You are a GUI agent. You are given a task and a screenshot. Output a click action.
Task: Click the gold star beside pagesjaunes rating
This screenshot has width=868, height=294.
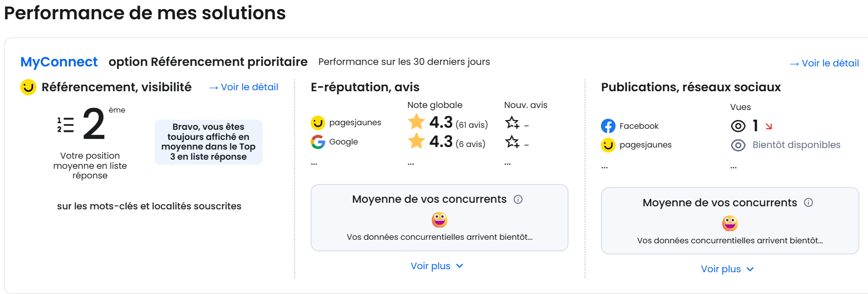[x=417, y=122]
